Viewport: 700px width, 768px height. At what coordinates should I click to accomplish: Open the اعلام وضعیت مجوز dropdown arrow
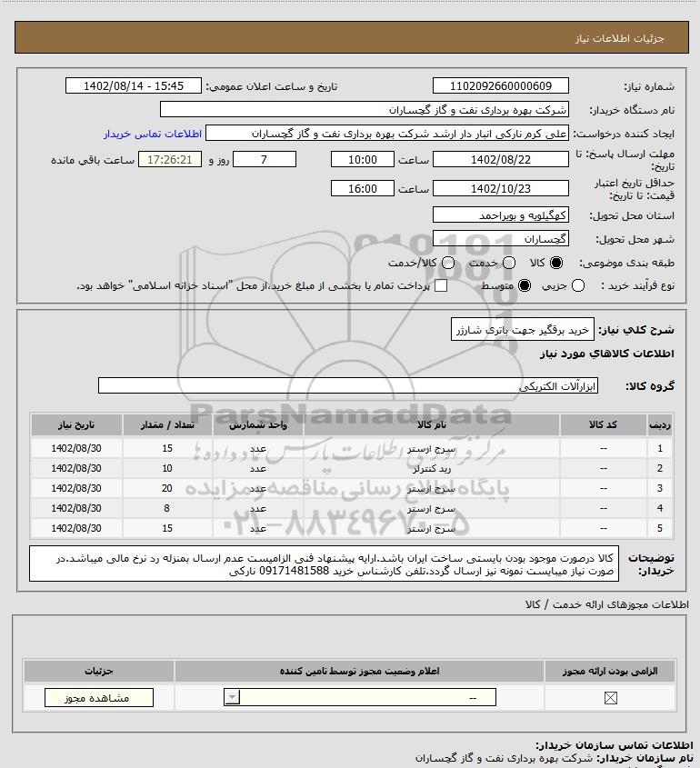[x=232, y=697]
